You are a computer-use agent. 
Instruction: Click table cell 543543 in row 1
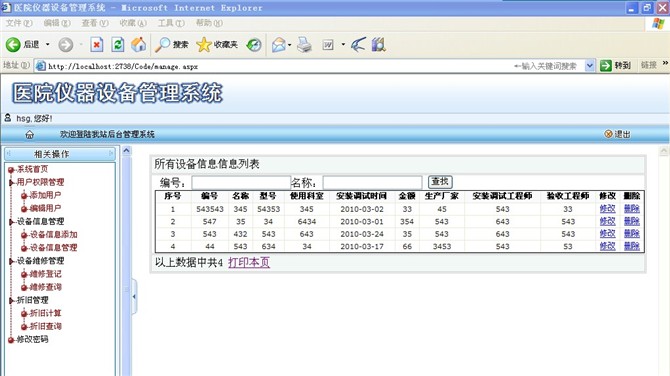tap(210, 209)
